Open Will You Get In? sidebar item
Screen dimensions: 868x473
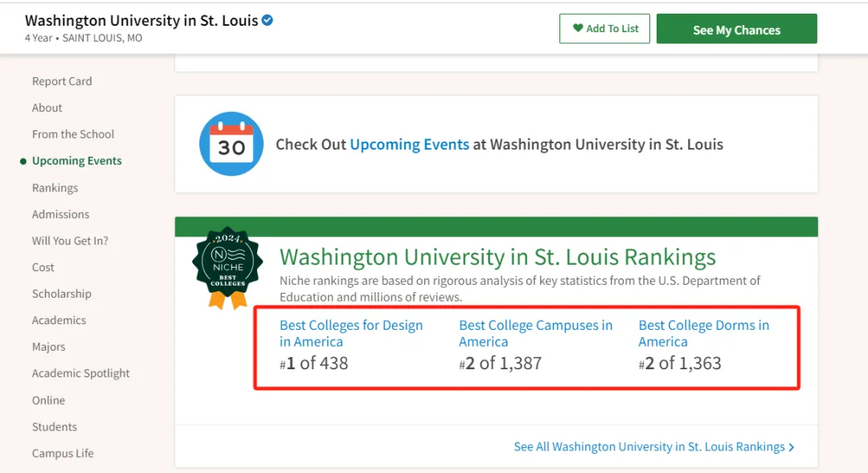(x=70, y=241)
